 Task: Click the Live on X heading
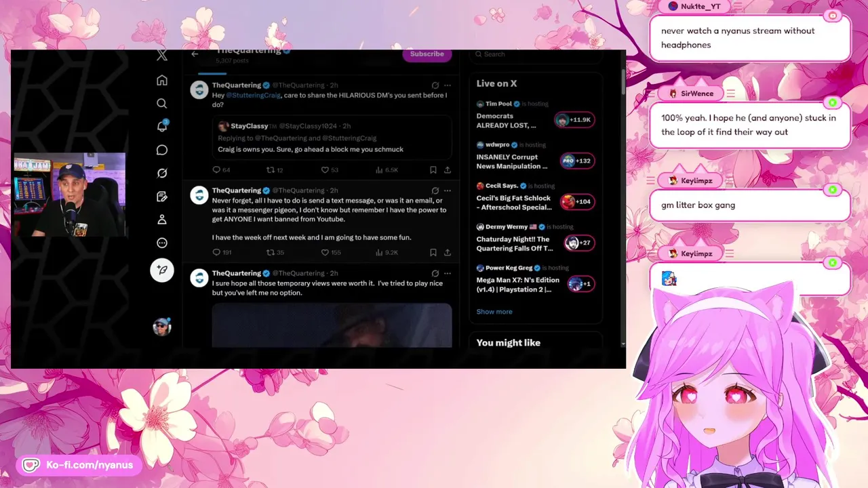click(496, 83)
